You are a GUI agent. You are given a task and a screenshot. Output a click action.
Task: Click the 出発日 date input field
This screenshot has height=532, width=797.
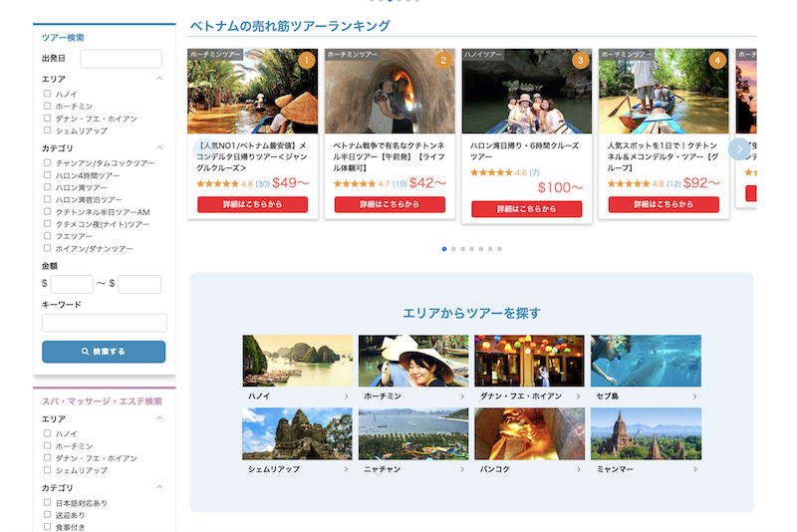pyautogui.click(x=121, y=59)
